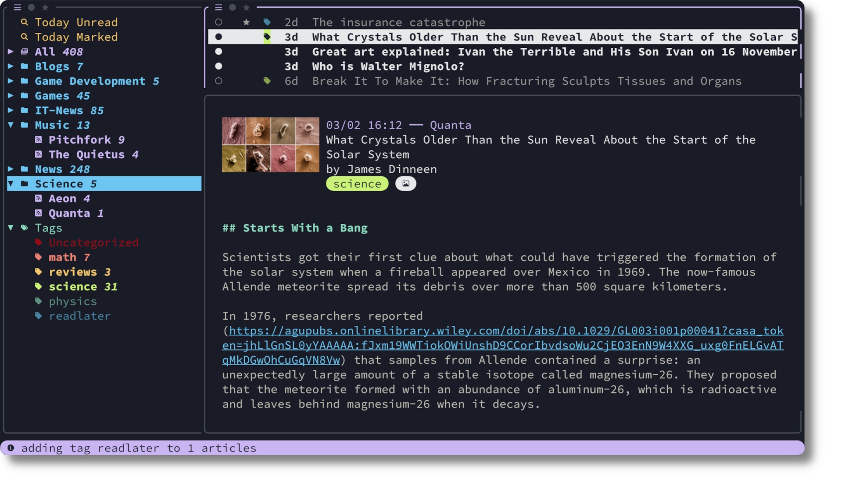Select the Quanta feed in the sidebar
This screenshot has height=504, width=848.
[x=69, y=213]
